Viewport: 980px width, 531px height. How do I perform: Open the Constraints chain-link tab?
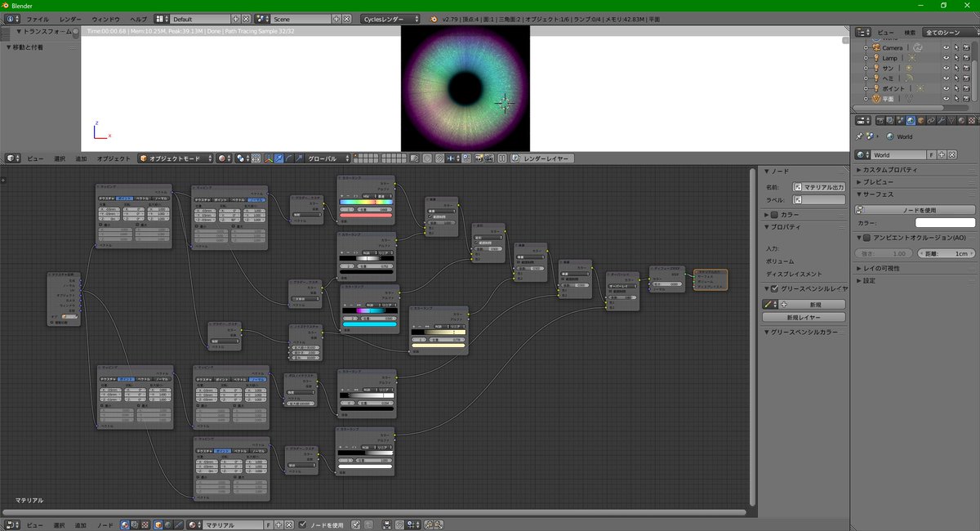click(931, 120)
